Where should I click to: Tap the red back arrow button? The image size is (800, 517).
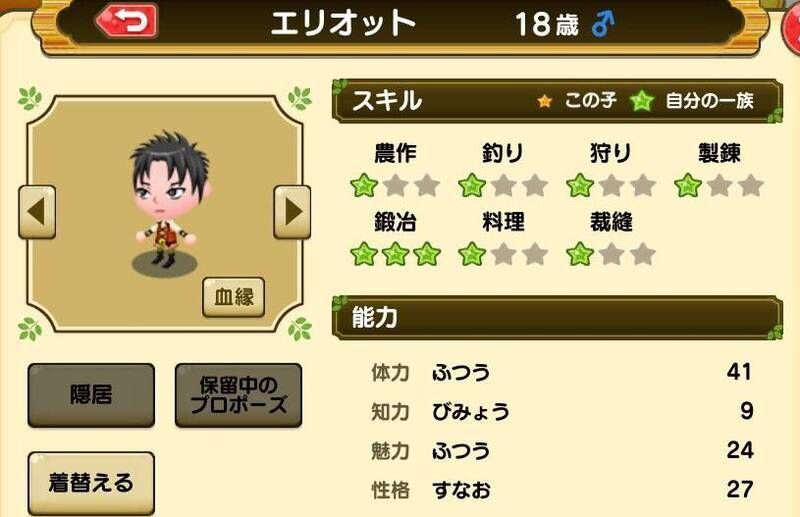tap(127, 21)
